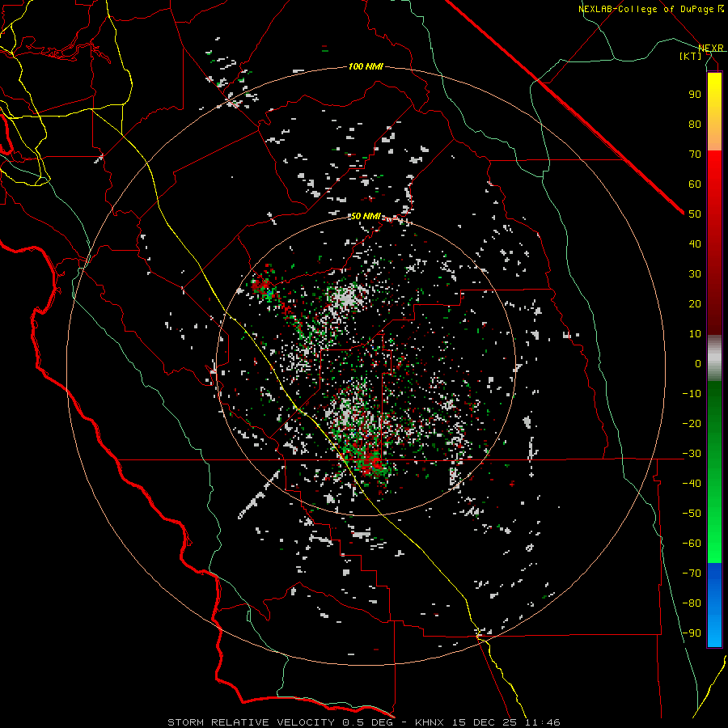Click the -90 value on the velocity scale
728x728 pixels.
[x=692, y=633]
